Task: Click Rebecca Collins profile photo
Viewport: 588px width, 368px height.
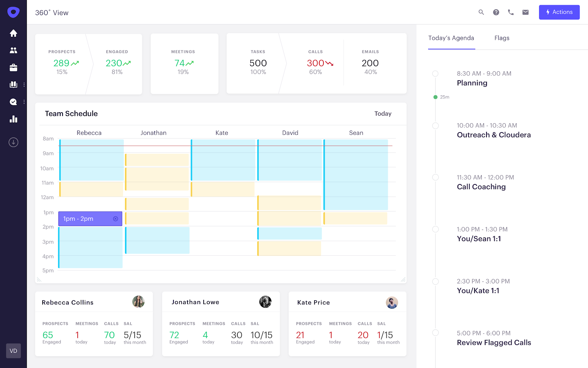Action: [x=138, y=302]
